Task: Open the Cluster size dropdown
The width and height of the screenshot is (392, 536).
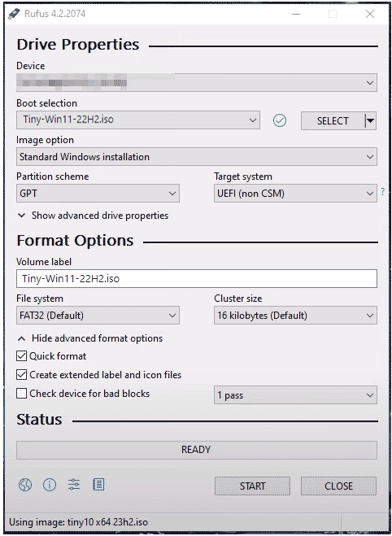Action: pyautogui.click(x=295, y=315)
